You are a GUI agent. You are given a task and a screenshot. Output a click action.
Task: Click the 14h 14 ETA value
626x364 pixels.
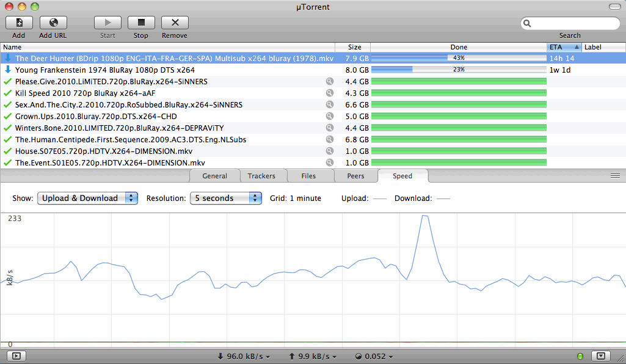point(562,58)
